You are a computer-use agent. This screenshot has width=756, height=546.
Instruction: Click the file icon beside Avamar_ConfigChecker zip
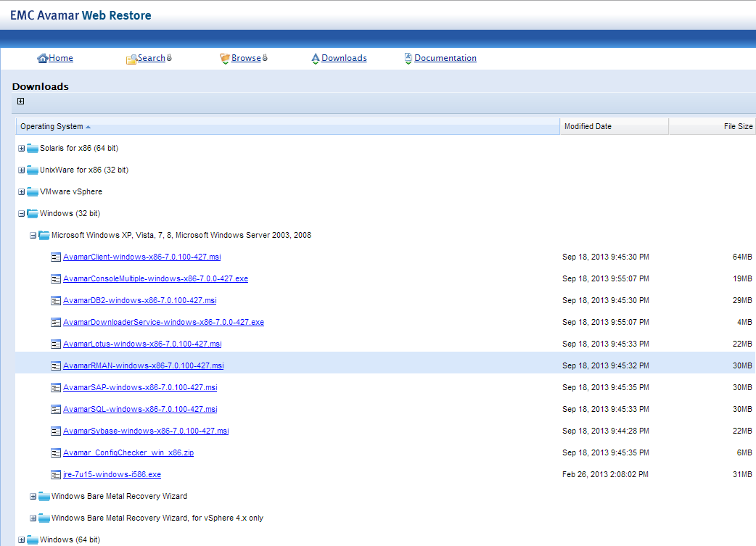pyautogui.click(x=56, y=452)
